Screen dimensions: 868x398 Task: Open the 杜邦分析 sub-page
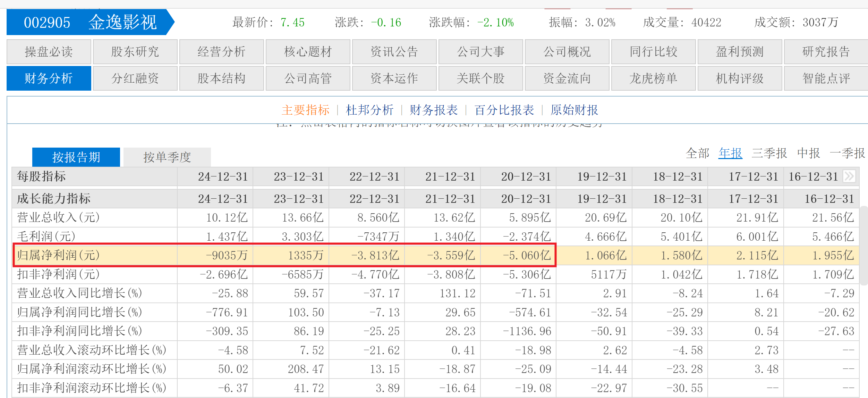[x=369, y=110]
